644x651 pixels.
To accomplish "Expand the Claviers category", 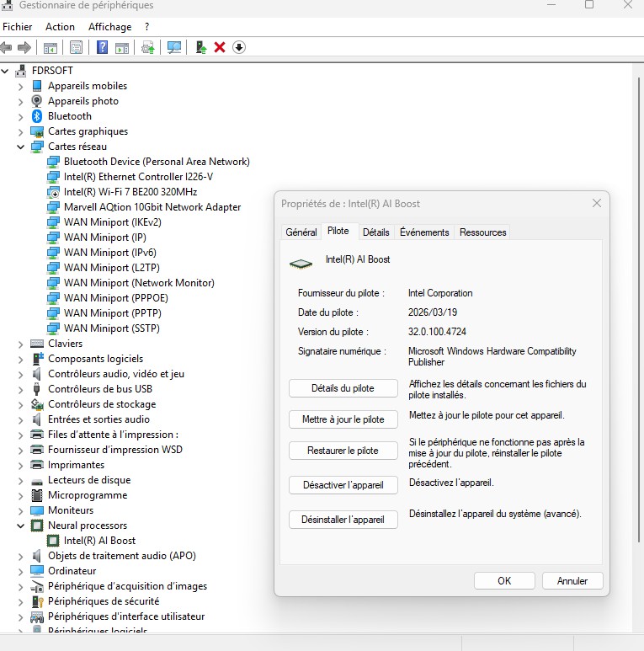I will (x=21, y=344).
